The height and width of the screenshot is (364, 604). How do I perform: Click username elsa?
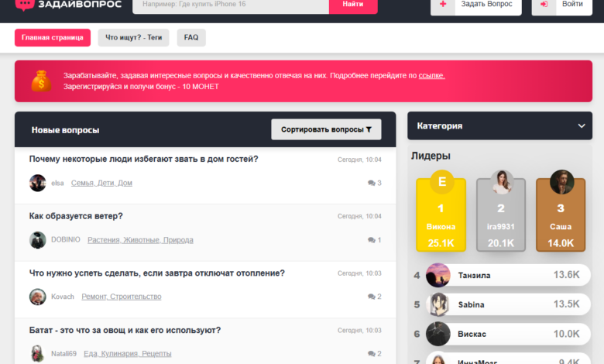pos(57,183)
